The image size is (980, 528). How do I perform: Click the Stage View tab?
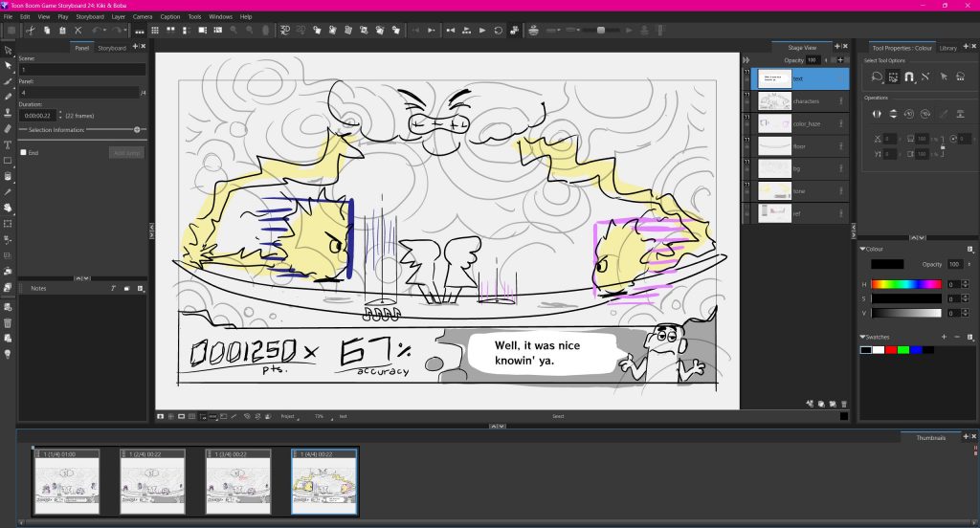pos(802,48)
